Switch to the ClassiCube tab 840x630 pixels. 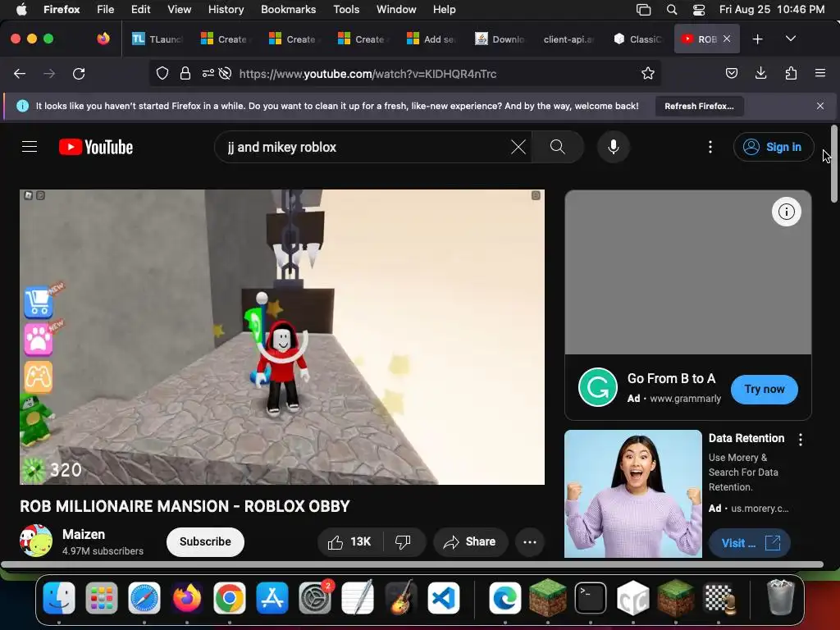637,39
